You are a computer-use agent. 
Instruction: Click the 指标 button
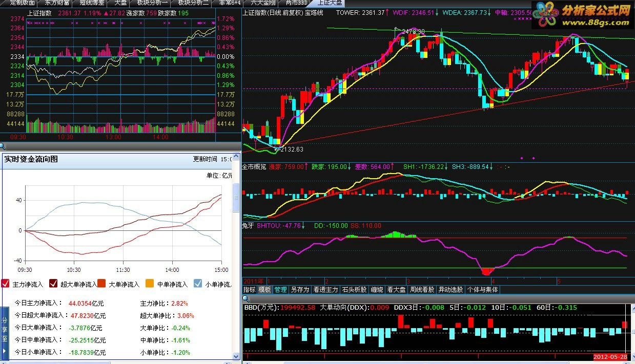tap(249, 290)
